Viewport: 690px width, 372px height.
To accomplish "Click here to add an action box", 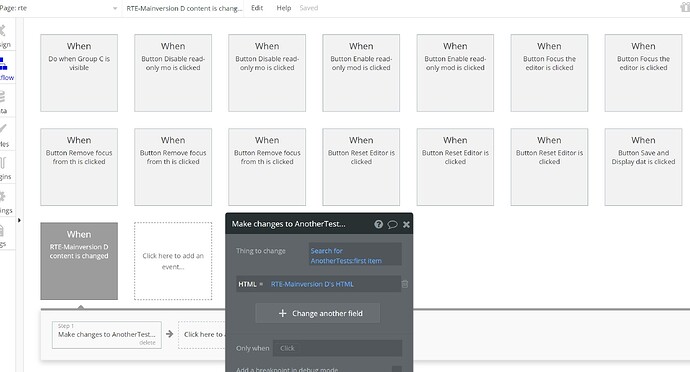I will pyautogui.click(x=203, y=335).
